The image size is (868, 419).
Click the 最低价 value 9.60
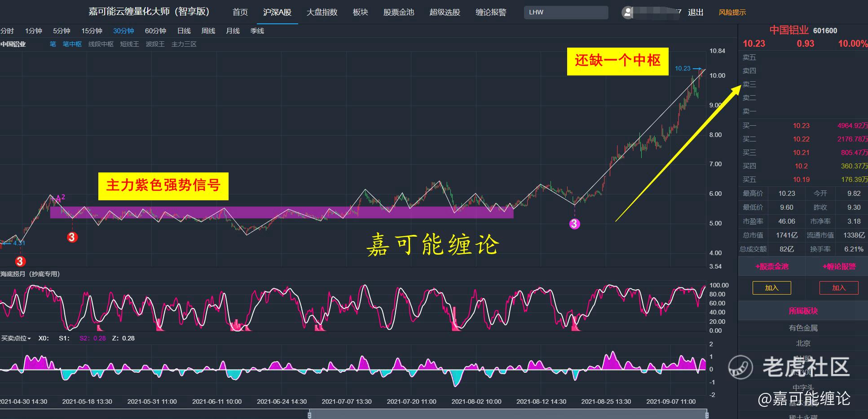(x=787, y=207)
